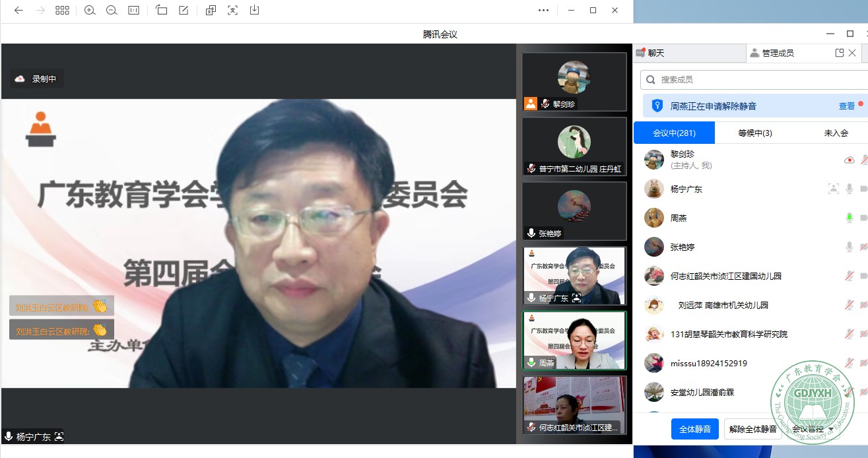868x458 pixels.
Task: Click 周燕's avatar in the member list
Action: coord(654,218)
